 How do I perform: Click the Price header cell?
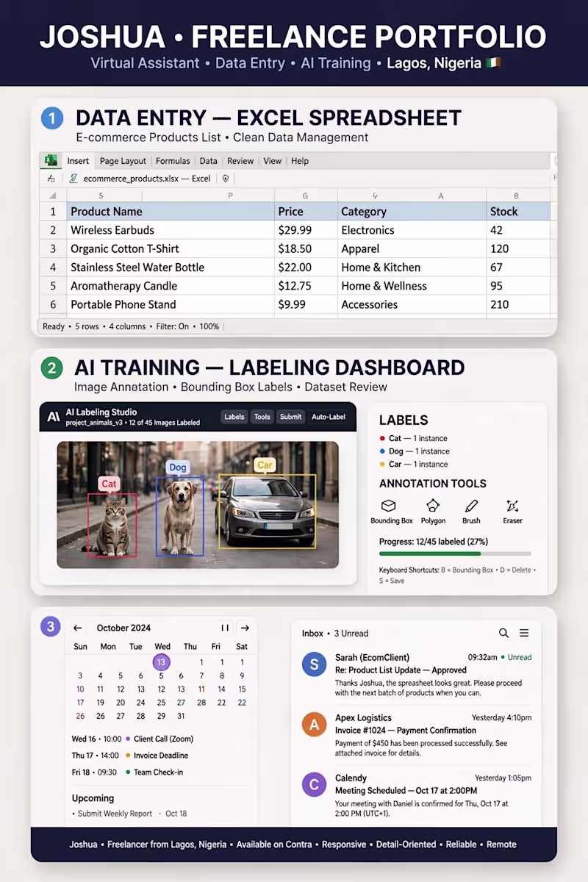[x=306, y=211]
